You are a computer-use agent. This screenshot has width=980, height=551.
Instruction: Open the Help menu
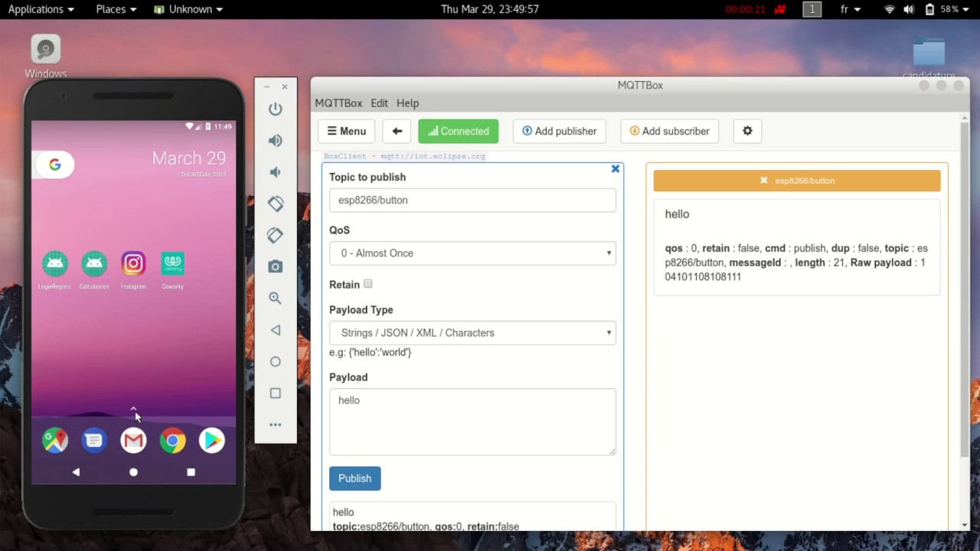coord(407,103)
